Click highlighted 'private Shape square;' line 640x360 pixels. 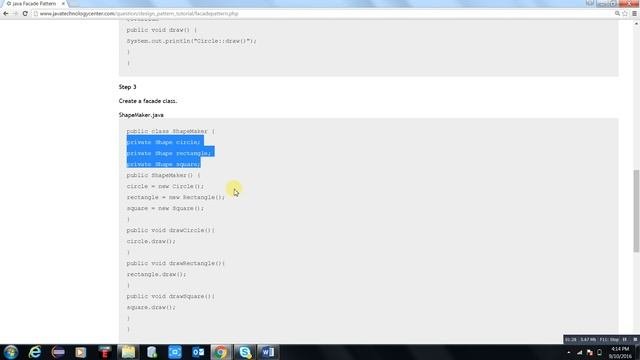(x=163, y=164)
